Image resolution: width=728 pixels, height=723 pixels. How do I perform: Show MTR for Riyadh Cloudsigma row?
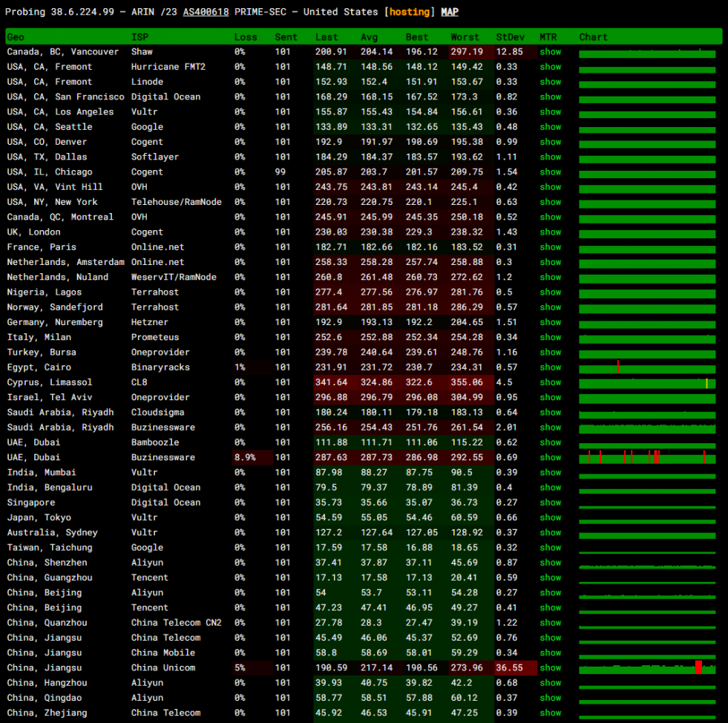[x=550, y=412]
